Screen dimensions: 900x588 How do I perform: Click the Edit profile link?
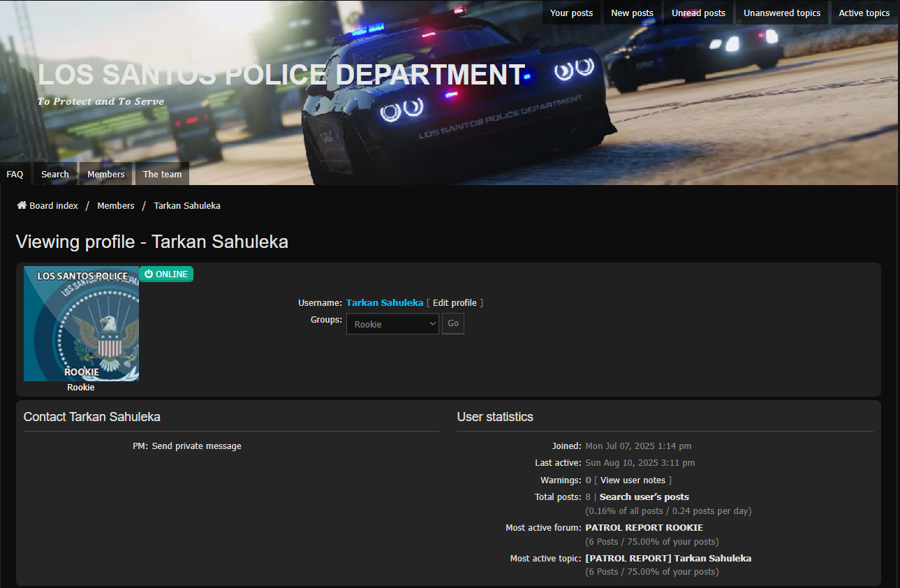[x=455, y=302]
